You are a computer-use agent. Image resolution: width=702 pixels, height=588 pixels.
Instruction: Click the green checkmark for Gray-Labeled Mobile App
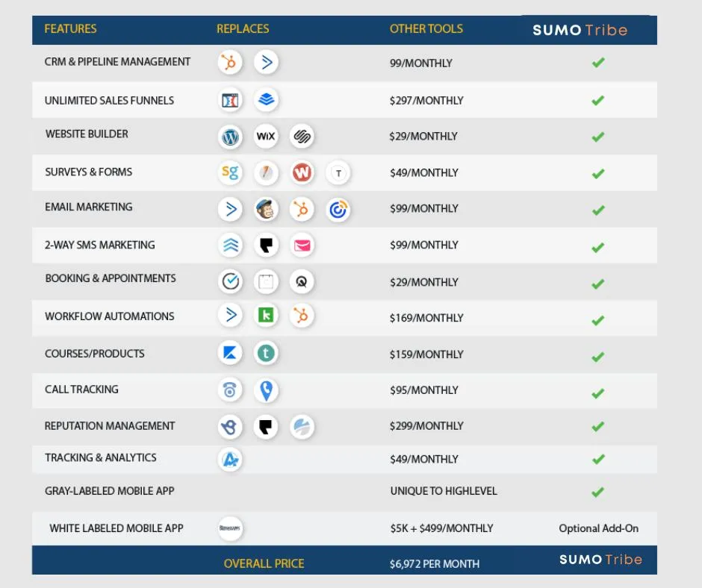(598, 492)
